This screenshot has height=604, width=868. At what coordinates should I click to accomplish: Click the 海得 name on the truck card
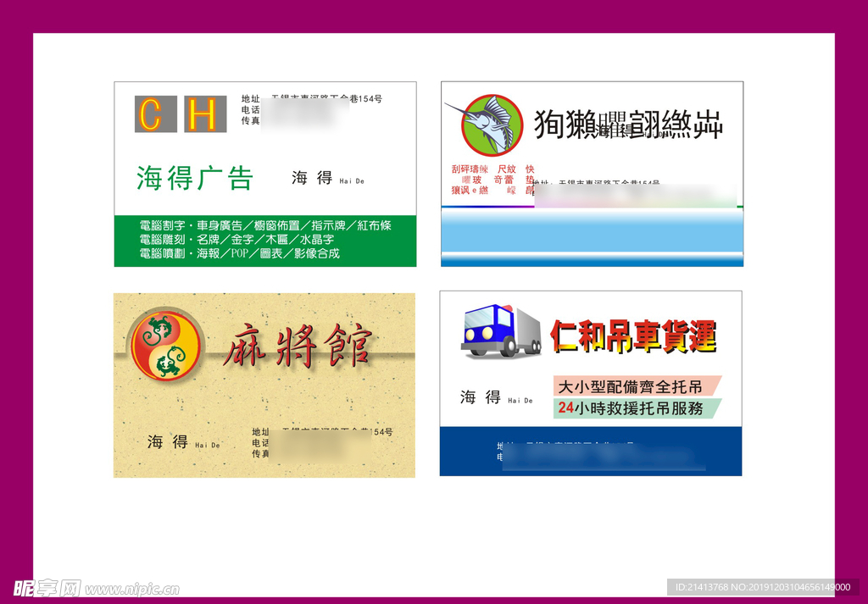point(481,397)
